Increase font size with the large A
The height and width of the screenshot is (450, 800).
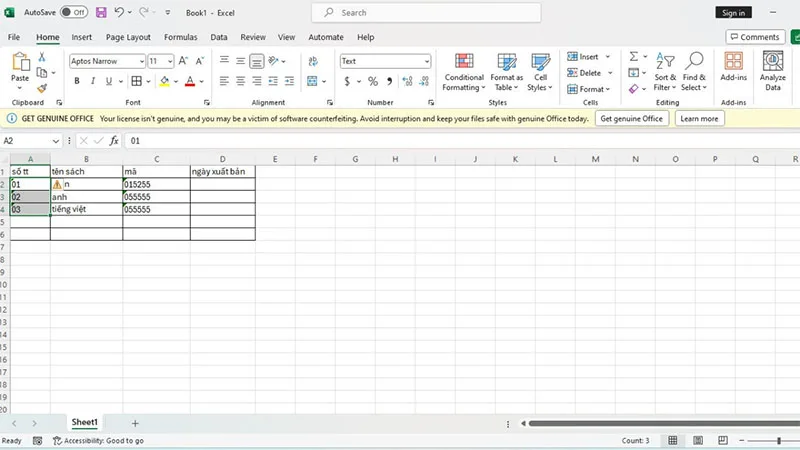pyautogui.click(x=183, y=61)
